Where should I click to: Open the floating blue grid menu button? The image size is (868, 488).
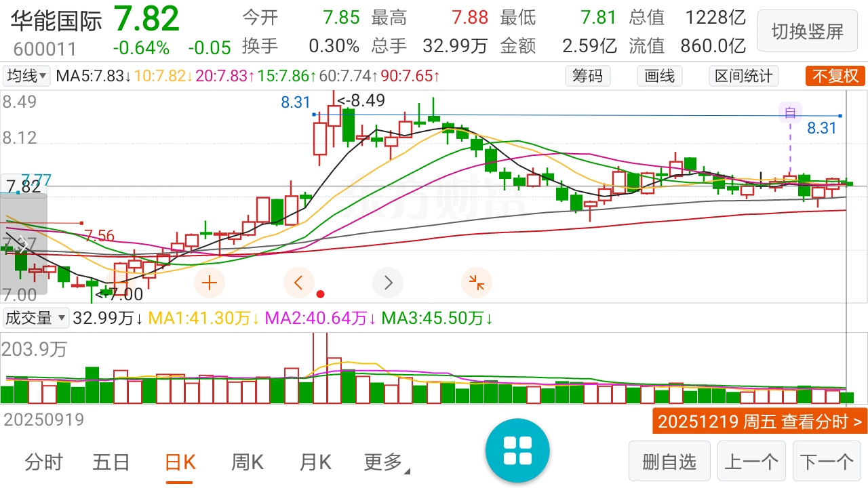(x=517, y=451)
